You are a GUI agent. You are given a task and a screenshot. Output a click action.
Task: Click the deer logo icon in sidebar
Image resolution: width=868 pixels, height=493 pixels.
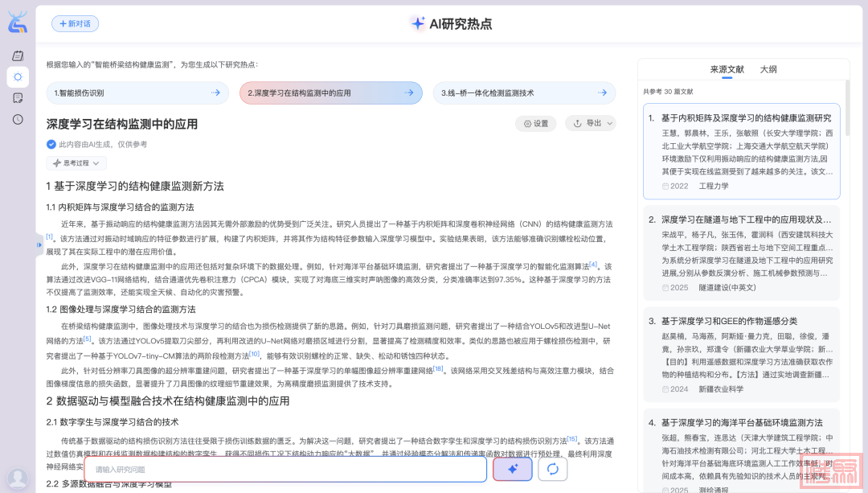pyautogui.click(x=18, y=23)
